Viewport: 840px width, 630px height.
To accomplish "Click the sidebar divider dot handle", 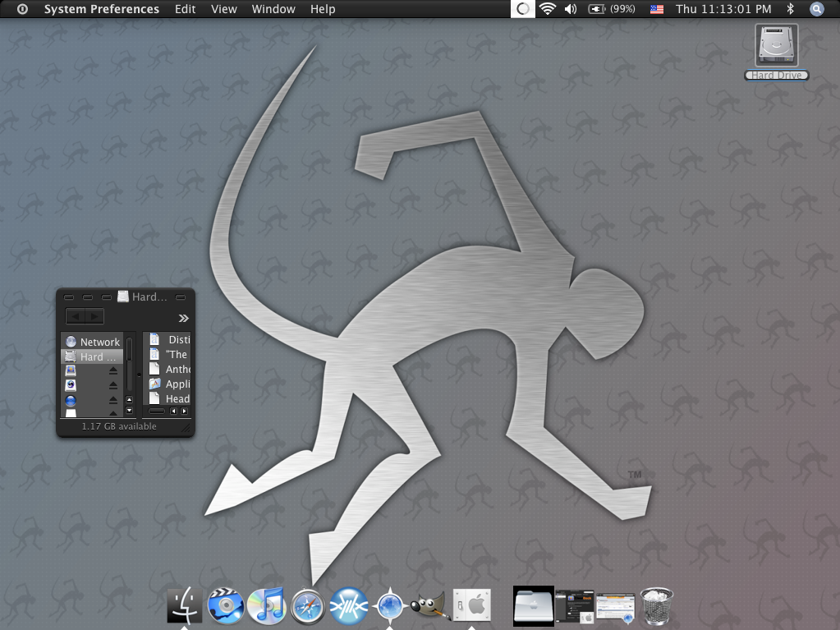I will coord(139,375).
